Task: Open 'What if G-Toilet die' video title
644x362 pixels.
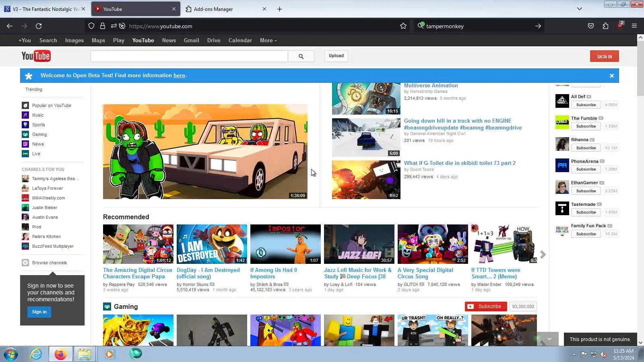Action: (460, 163)
